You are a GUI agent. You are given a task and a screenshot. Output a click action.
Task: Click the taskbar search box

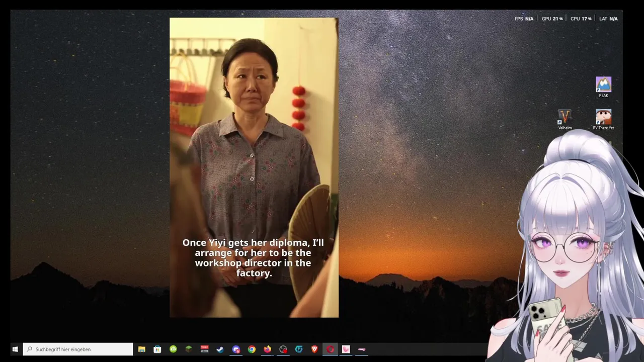click(78, 349)
